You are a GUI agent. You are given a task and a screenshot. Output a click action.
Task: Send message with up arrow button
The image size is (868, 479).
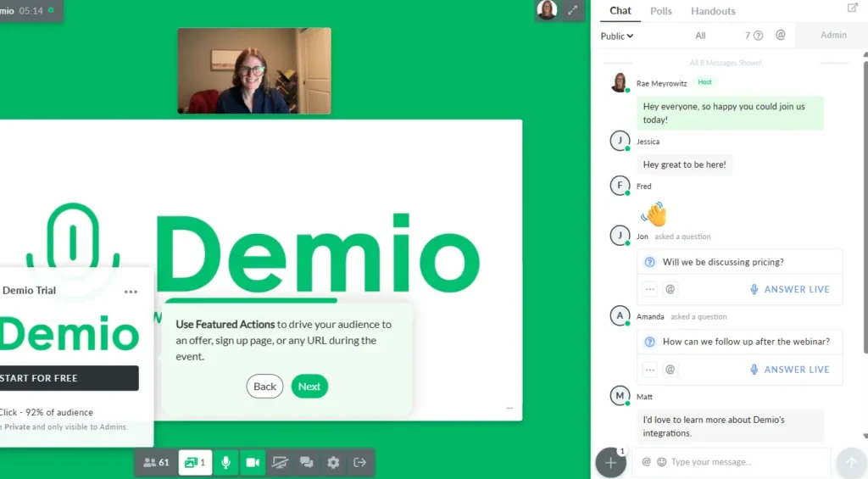coord(851,462)
